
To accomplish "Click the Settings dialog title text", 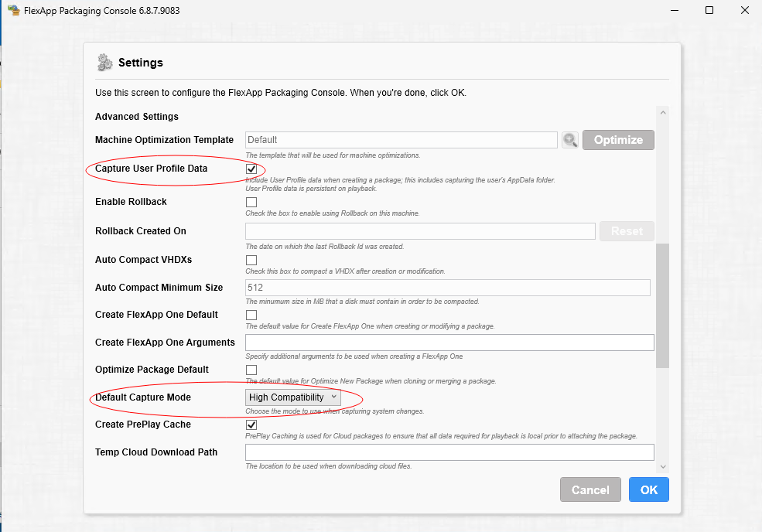I will [x=141, y=63].
